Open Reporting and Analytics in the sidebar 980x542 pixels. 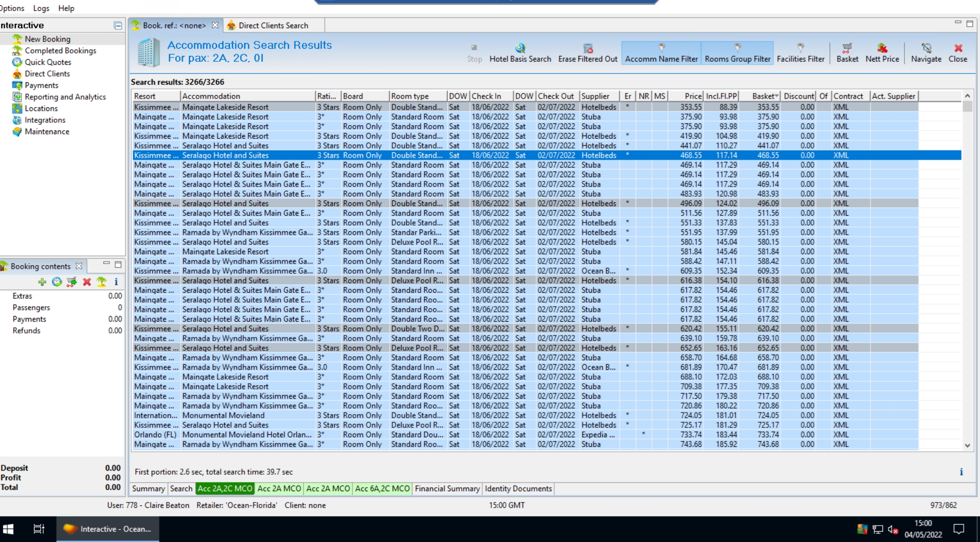click(x=65, y=97)
